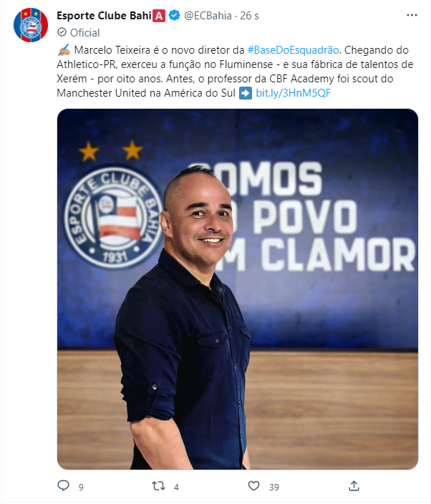Click the reply count 9
431x504 pixels.
81,488
